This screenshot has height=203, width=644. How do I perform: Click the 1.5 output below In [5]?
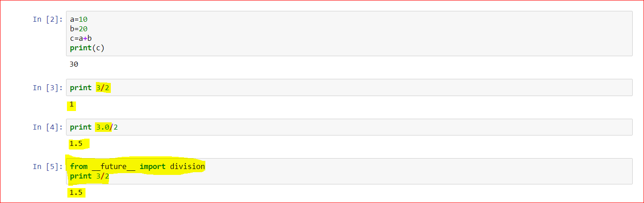point(76,193)
